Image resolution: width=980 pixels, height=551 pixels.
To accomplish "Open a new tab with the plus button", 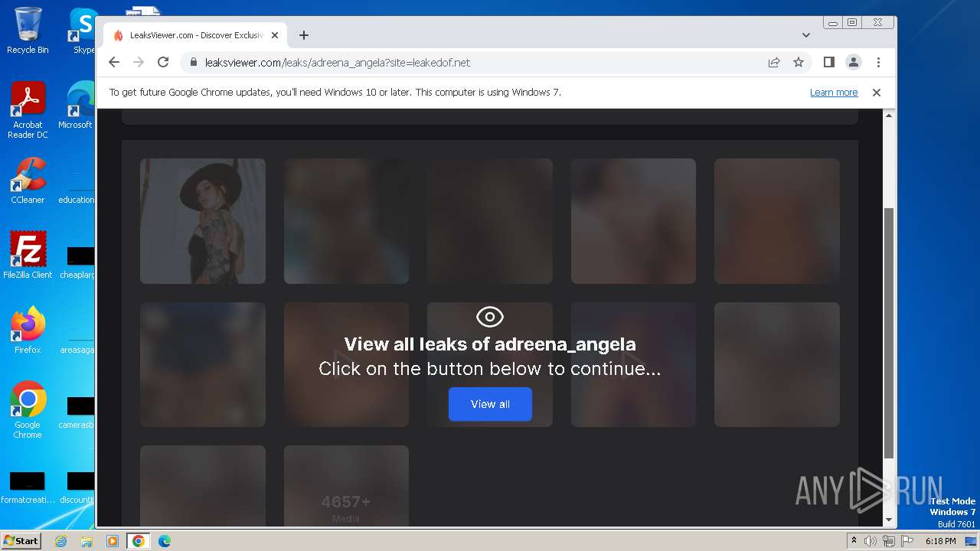I will tap(304, 35).
